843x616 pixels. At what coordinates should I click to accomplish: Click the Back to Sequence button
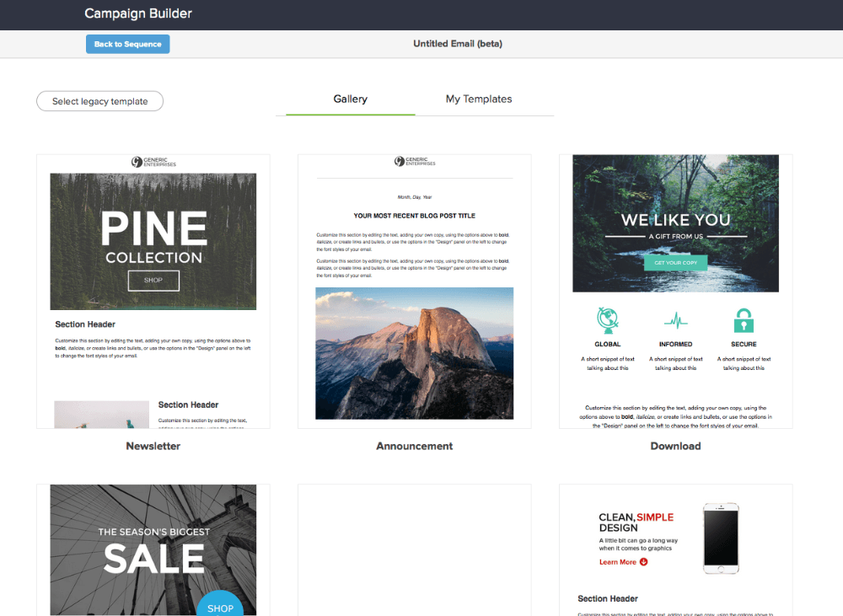click(x=128, y=44)
